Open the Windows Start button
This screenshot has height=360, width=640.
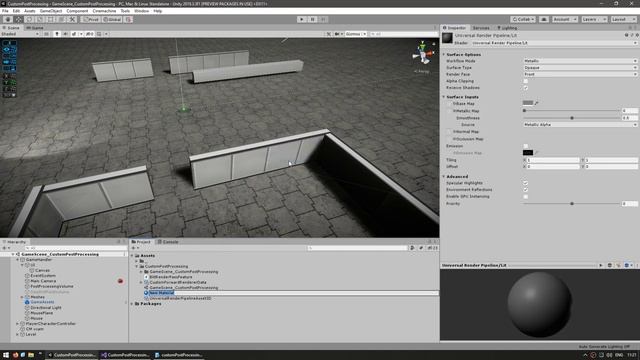[x=6, y=355]
